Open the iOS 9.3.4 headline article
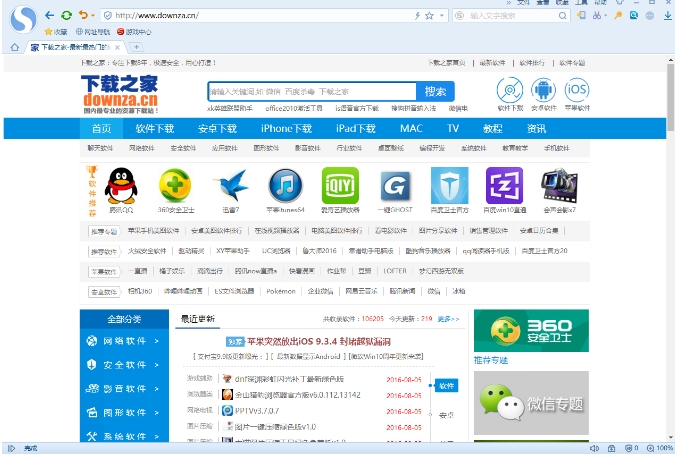Viewport: 675px width, 454px height. [x=319, y=342]
